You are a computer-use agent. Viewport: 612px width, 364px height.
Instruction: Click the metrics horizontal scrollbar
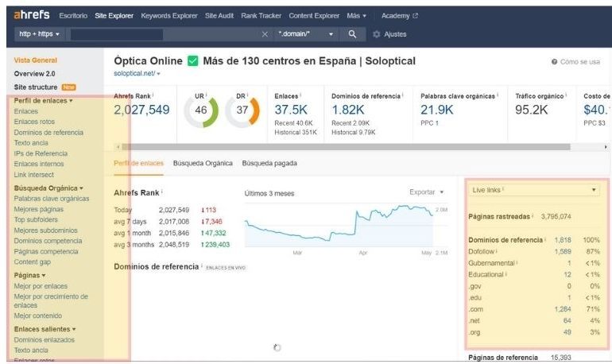coord(346,147)
